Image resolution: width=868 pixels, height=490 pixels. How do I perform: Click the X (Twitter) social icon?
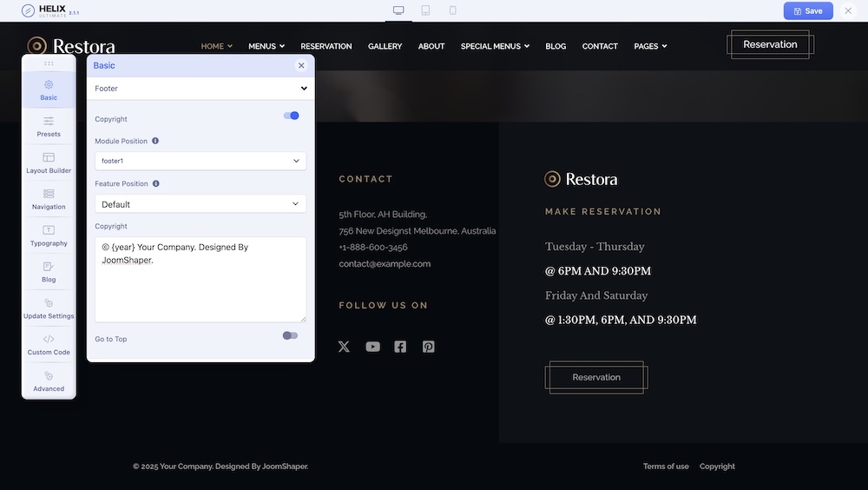[344, 347]
